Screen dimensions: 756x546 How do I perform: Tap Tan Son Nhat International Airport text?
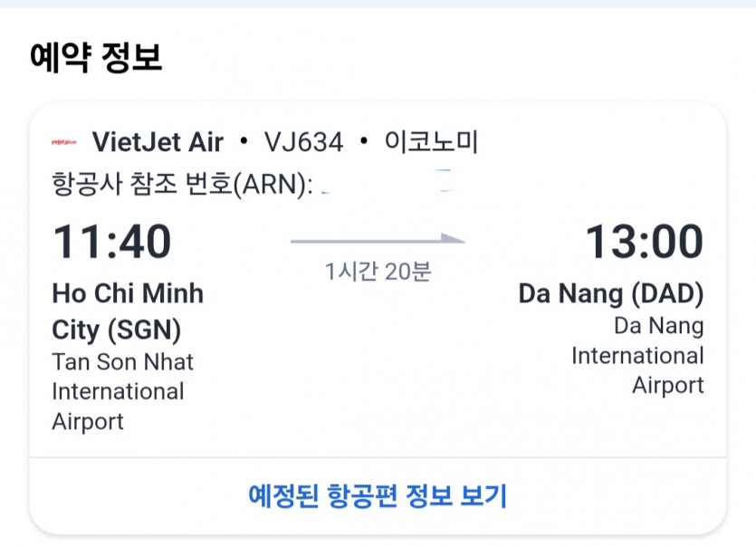pyautogui.click(x=122, y=391)
